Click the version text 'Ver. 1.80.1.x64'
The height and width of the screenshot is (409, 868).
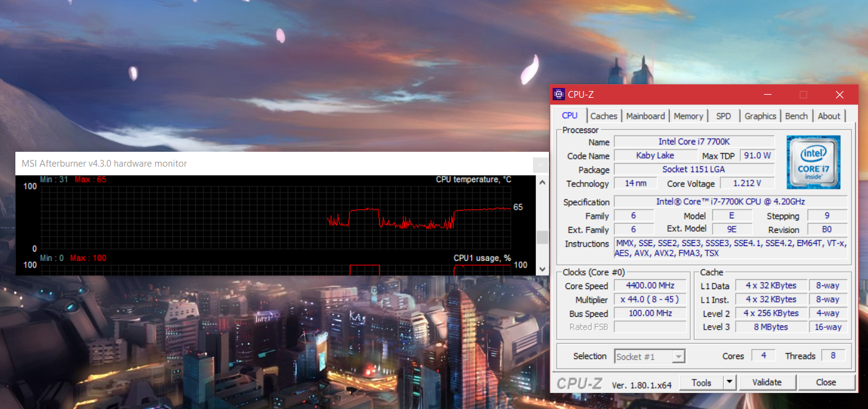point(642,385)
